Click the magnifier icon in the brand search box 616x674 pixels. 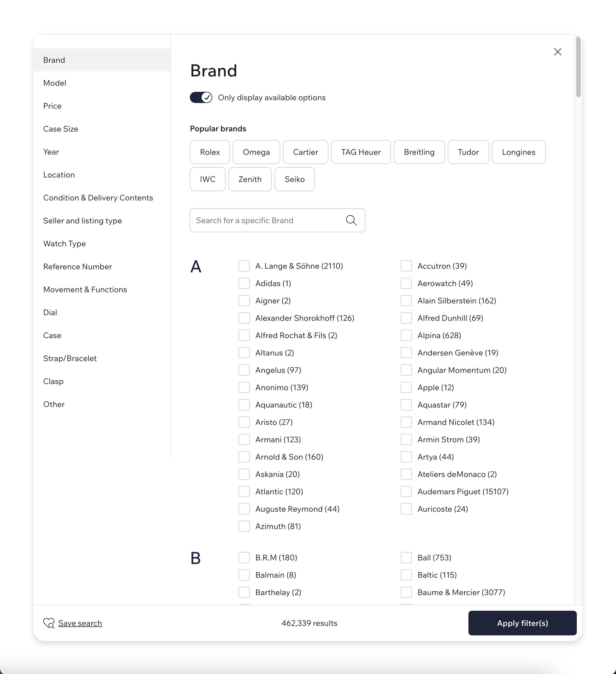click(x=351, y=220)
